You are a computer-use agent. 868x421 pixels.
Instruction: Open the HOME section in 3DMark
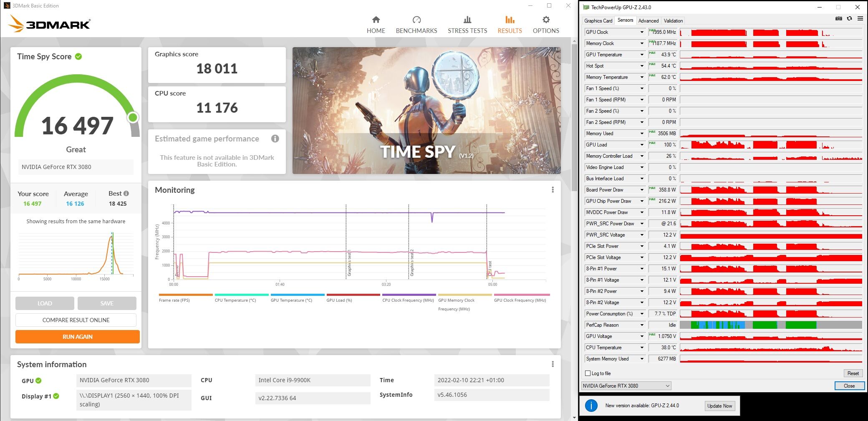[376, 25]
